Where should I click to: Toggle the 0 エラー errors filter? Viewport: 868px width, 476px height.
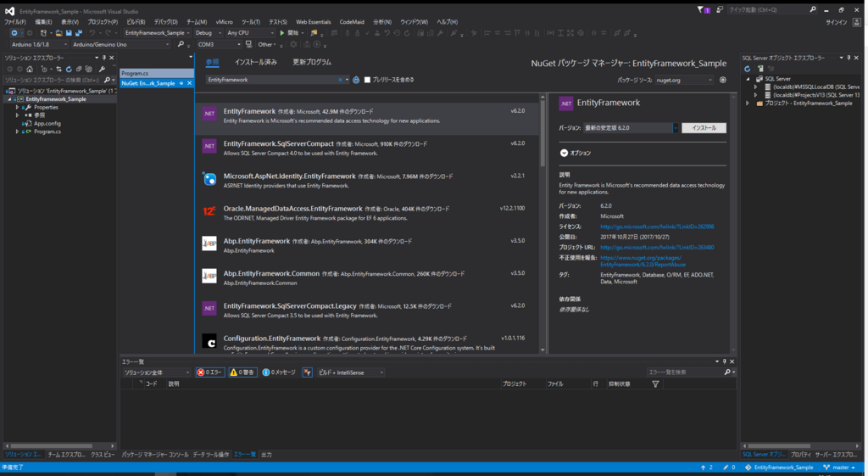pyautogui.click(x=210, y=372)
